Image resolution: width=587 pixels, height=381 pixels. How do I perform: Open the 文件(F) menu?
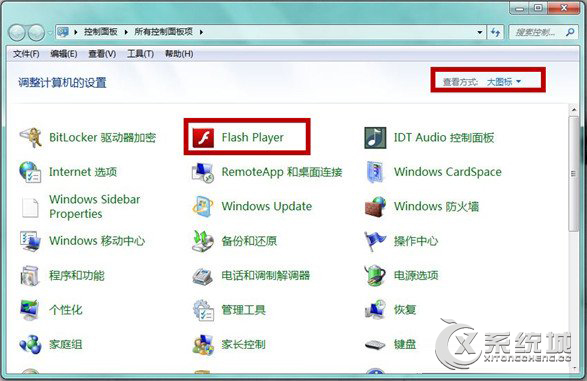(x=26, y=54)
